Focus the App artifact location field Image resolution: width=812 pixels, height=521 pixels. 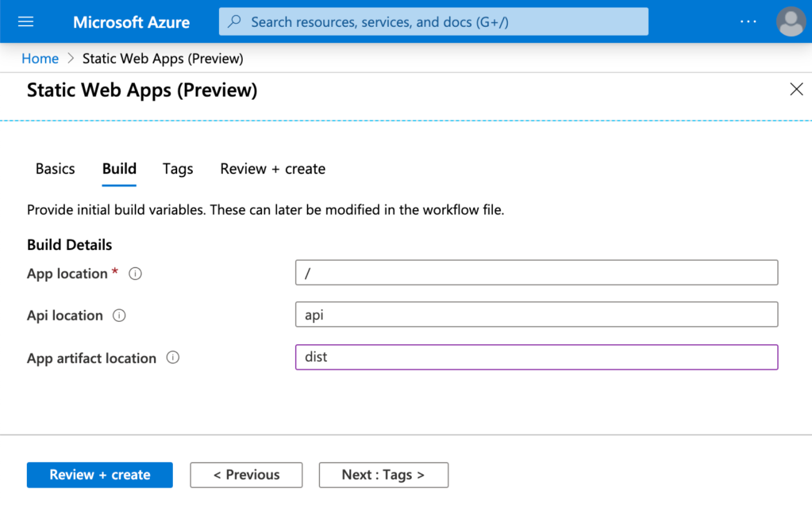537,357
